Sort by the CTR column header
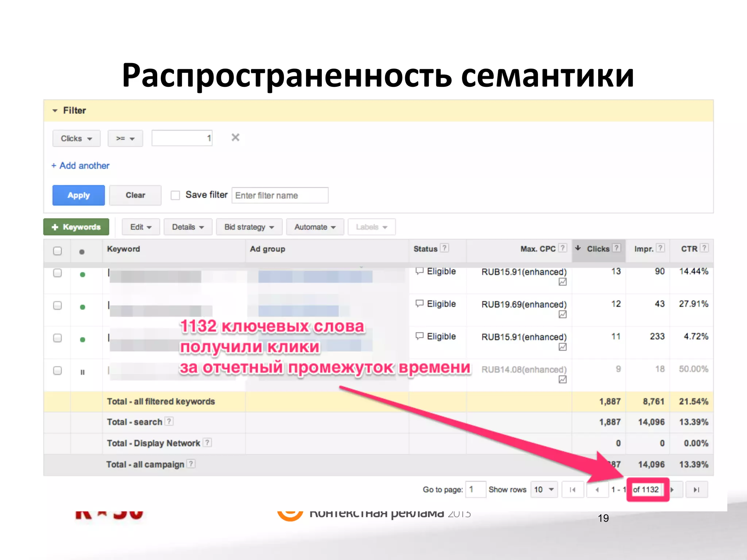This screenshot has height=560, width=747. pyautogui.click(x=689, y=249)
